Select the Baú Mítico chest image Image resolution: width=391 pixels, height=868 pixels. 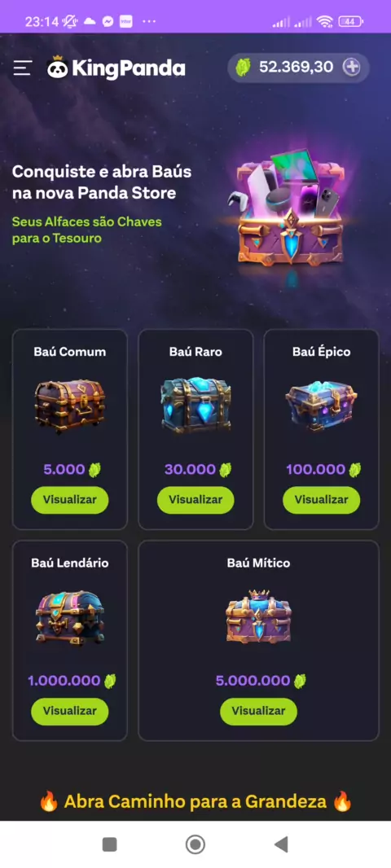[x=259, y=616]
